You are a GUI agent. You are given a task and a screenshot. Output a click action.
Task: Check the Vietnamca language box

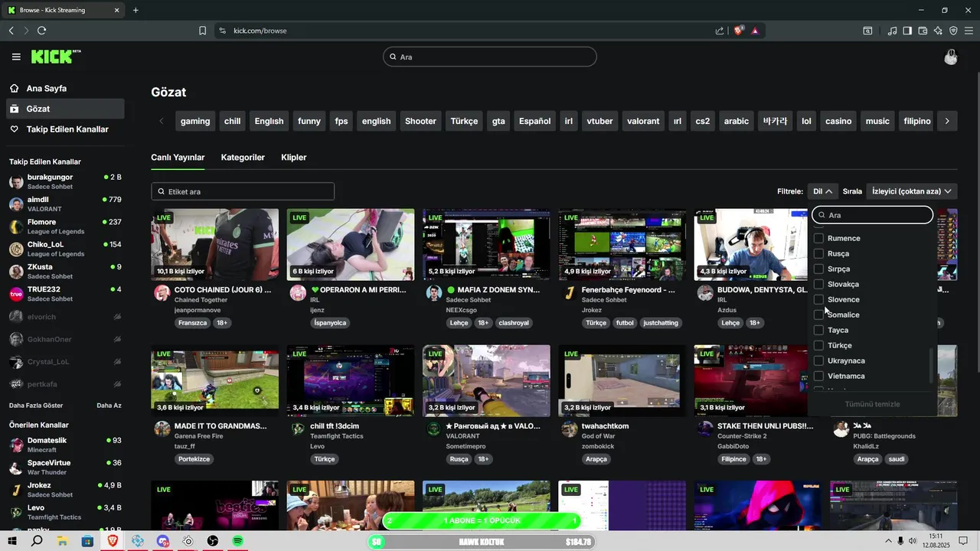818,376
